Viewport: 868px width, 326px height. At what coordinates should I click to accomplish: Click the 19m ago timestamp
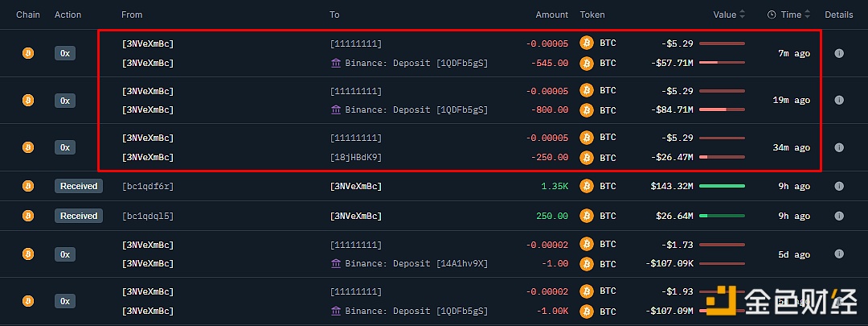click(792, 101)
